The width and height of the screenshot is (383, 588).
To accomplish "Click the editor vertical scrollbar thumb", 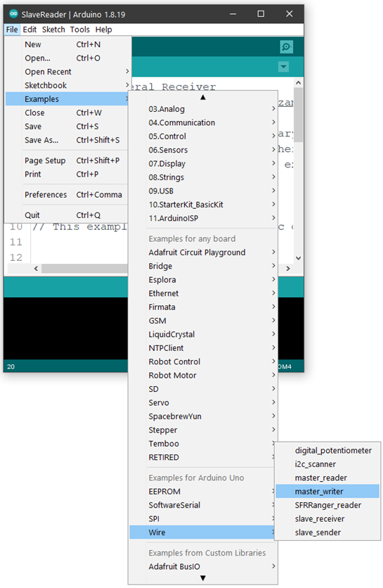I will (298, 115).
